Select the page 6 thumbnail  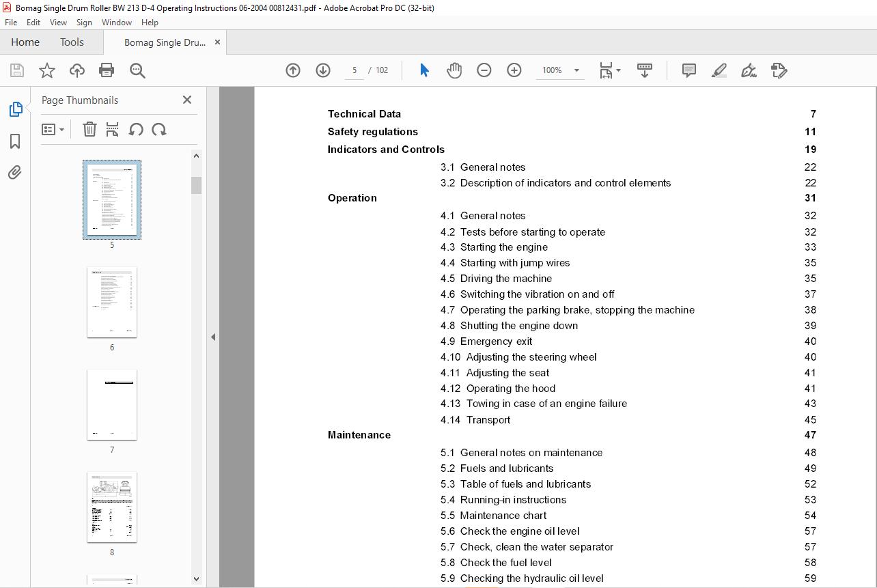point(112,303)
